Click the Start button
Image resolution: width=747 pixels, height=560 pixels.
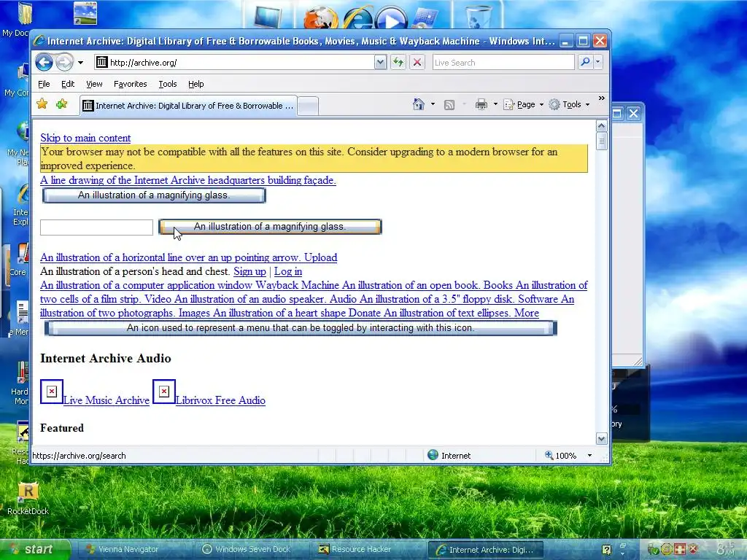tap(34, 549)
